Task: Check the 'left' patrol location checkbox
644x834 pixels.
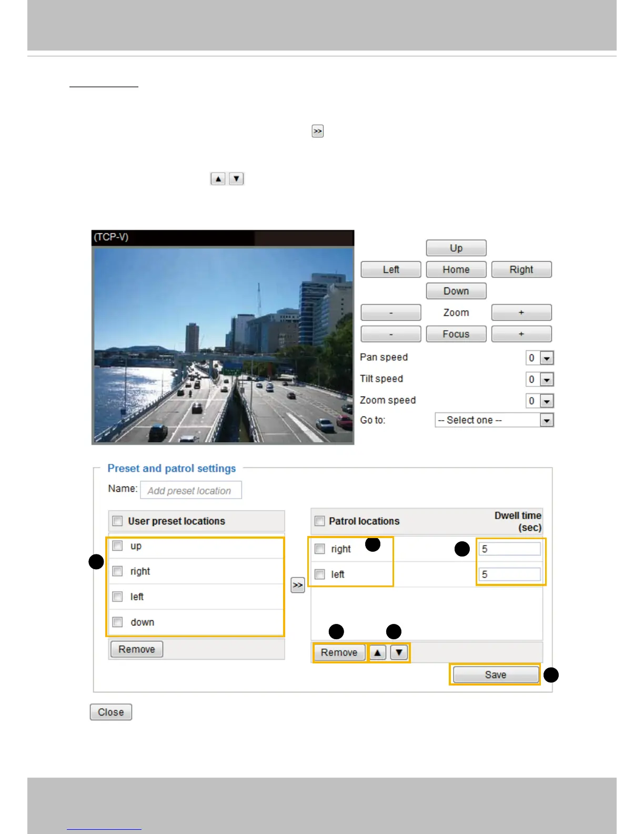Action: click(319, 574)
